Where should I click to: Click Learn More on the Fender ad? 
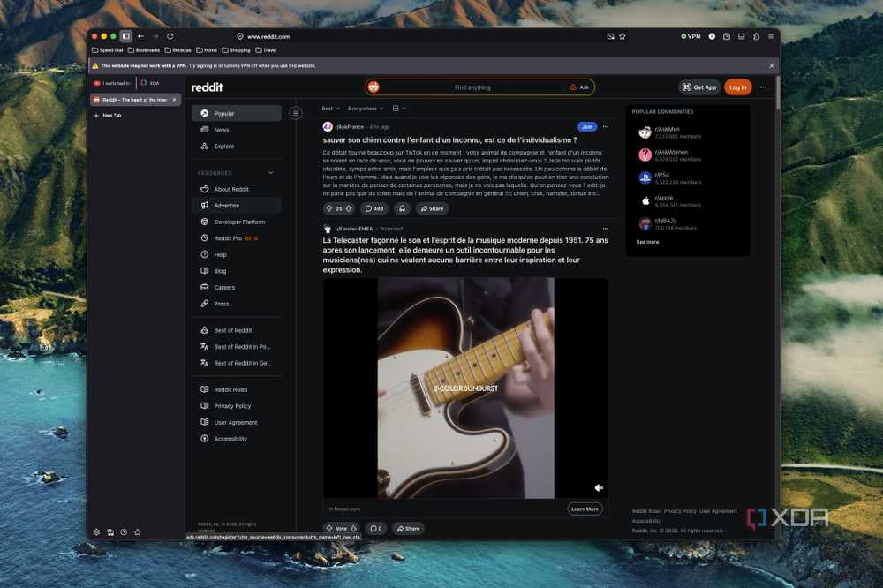pos(585,509)
